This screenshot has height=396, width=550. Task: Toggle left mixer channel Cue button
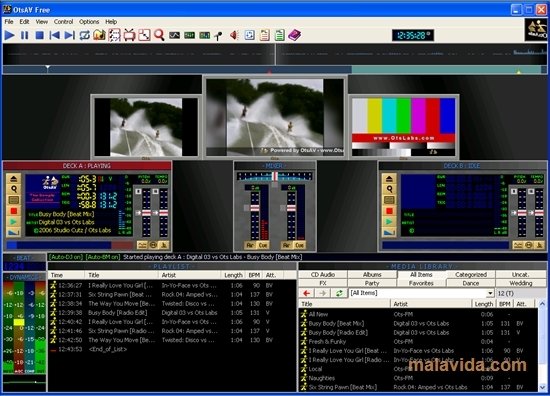[263, 245]
